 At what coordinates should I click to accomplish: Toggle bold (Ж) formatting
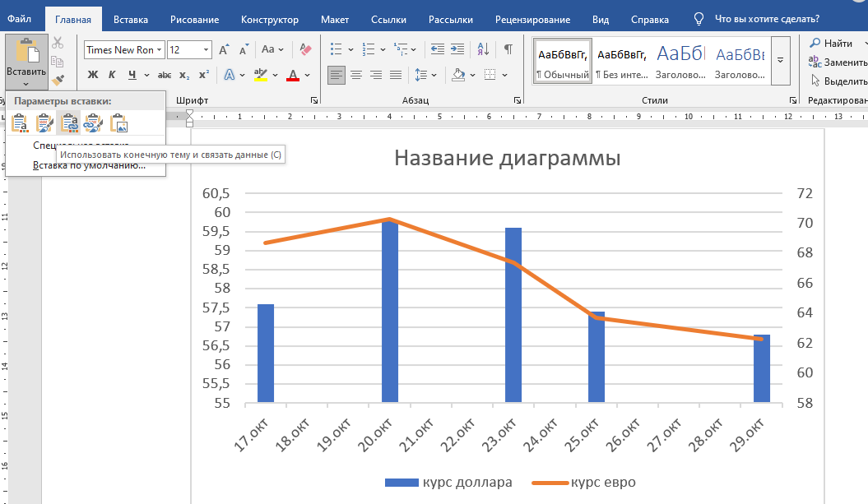(92, 75)
